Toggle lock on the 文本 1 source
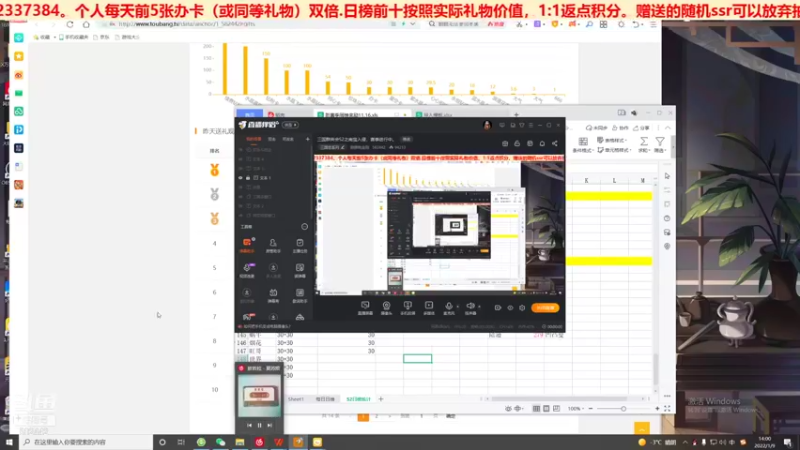The width and height of the screenshot is (800, 450). pos(248,178)
